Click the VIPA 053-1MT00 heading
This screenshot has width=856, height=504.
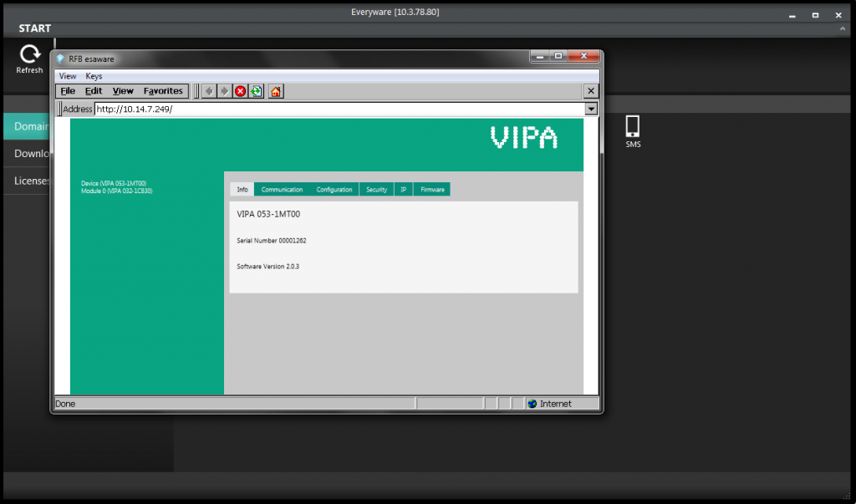point(268,214)
